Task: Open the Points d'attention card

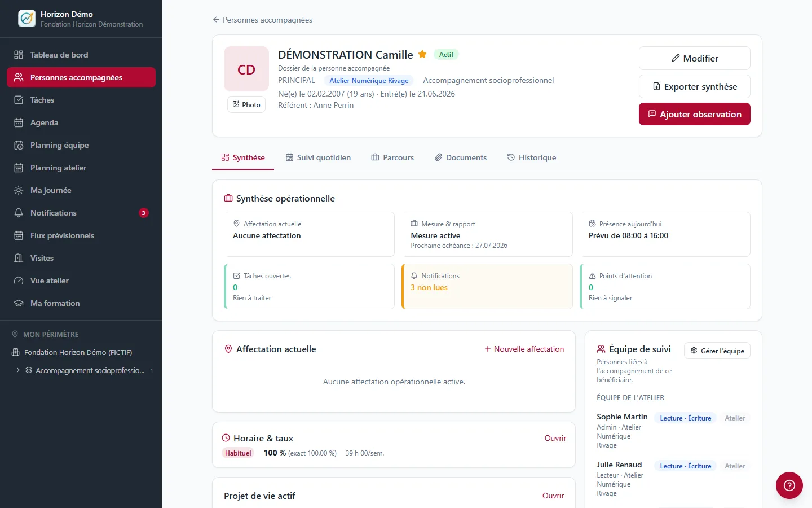Action: click(x=665, y=286)
